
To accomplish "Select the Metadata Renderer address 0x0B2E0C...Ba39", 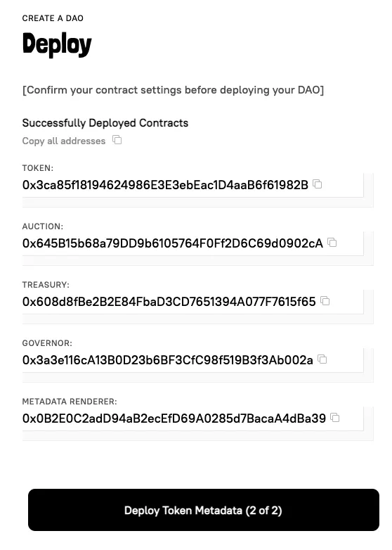I will point(174,418).
